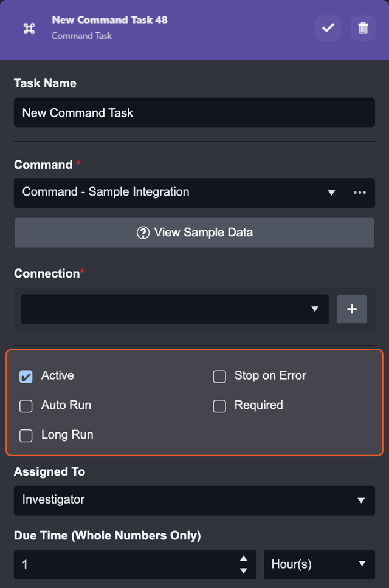The width and height of the screenshot is (389, 588).
Task: Click the plus icon to add connection
Action: pyautogui.click(x=352, y=309)
